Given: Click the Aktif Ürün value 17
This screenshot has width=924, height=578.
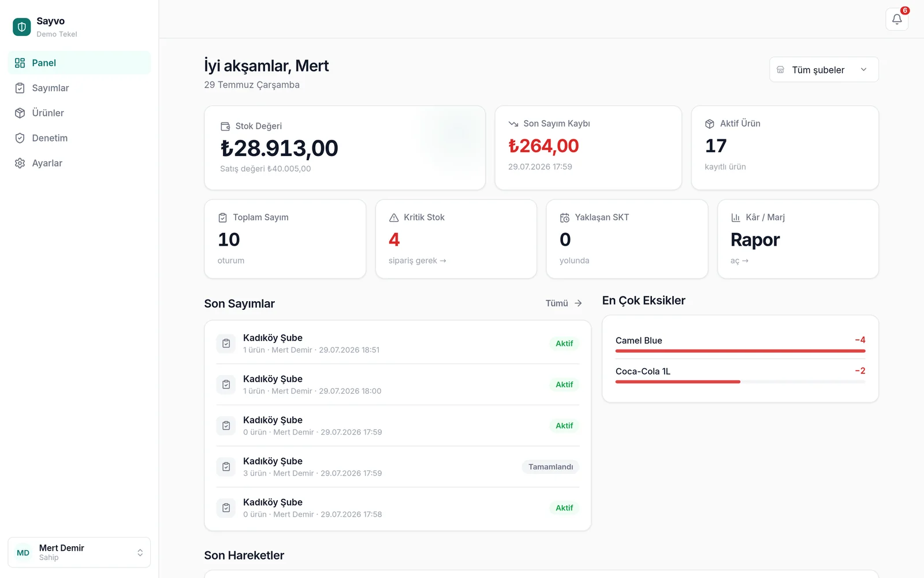Looking at the screenshot, I should click(716, 146).
